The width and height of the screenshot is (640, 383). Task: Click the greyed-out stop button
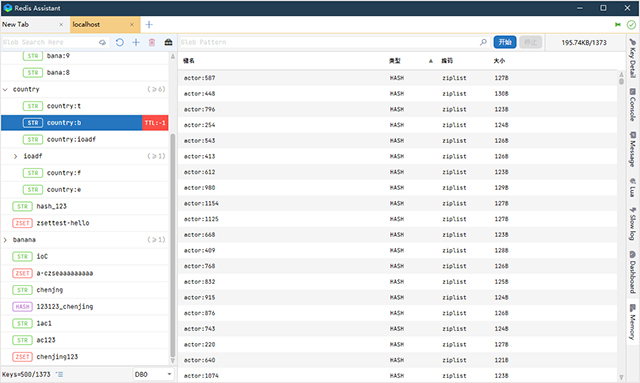tap(530, 42)
